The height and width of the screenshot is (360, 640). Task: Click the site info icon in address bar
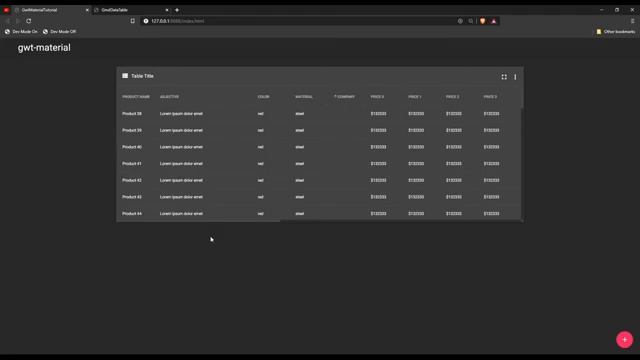click(146, 21)
